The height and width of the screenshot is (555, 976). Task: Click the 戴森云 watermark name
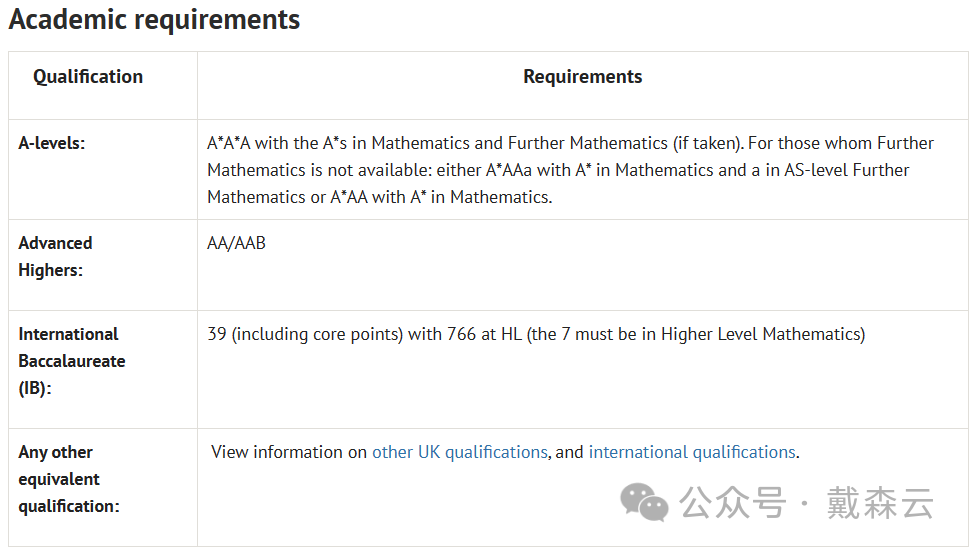coord(880,503)
